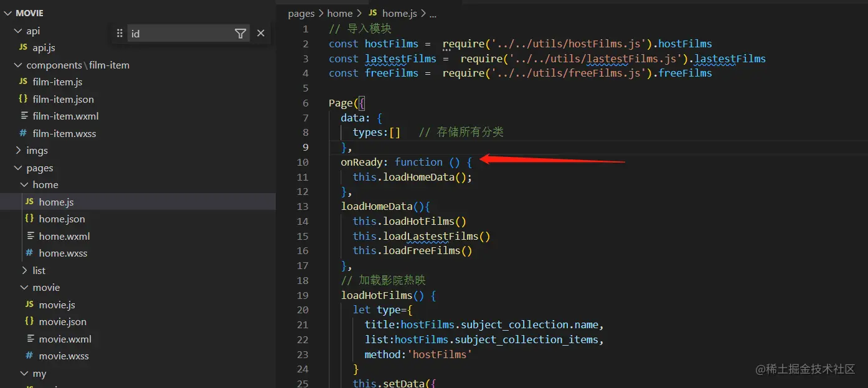Click the '// 导入模块' comment
868x388 pixels.
click(x=360, y=29)
